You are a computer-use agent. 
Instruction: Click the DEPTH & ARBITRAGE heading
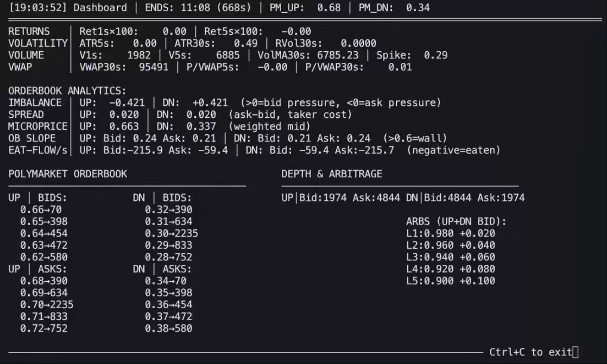coord(331,174)
